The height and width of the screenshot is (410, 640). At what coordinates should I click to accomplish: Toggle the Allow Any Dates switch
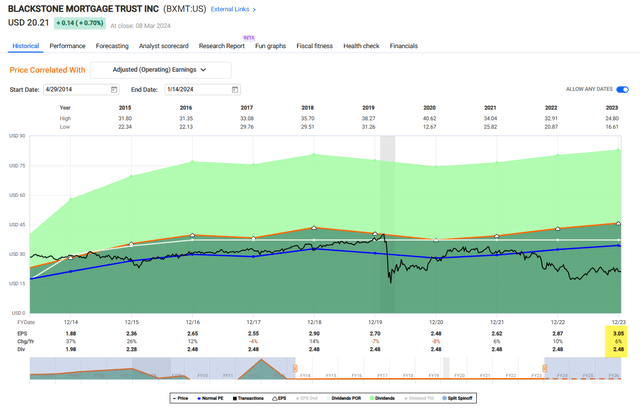[622, 89]
